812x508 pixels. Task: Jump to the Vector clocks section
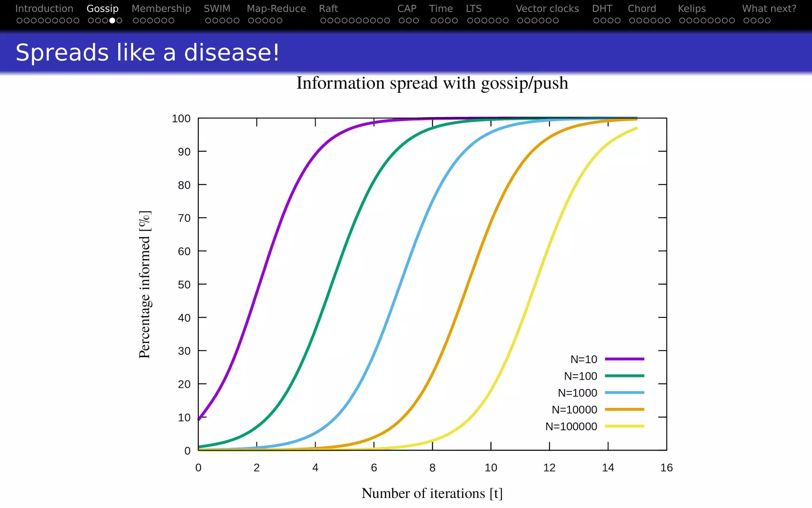point(547,9)
